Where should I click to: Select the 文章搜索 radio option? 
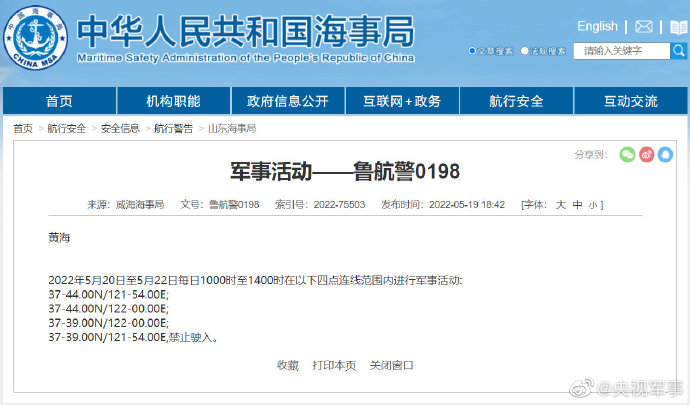click(472, 51)
